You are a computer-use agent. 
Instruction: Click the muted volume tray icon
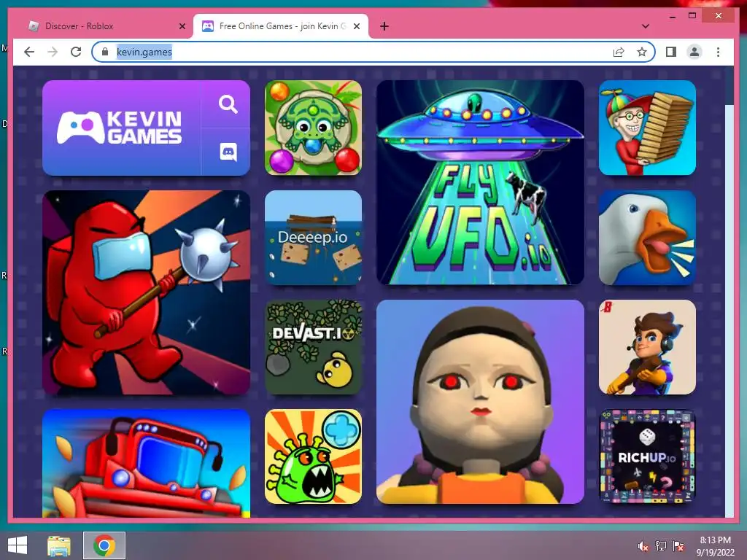pos(643,546)
